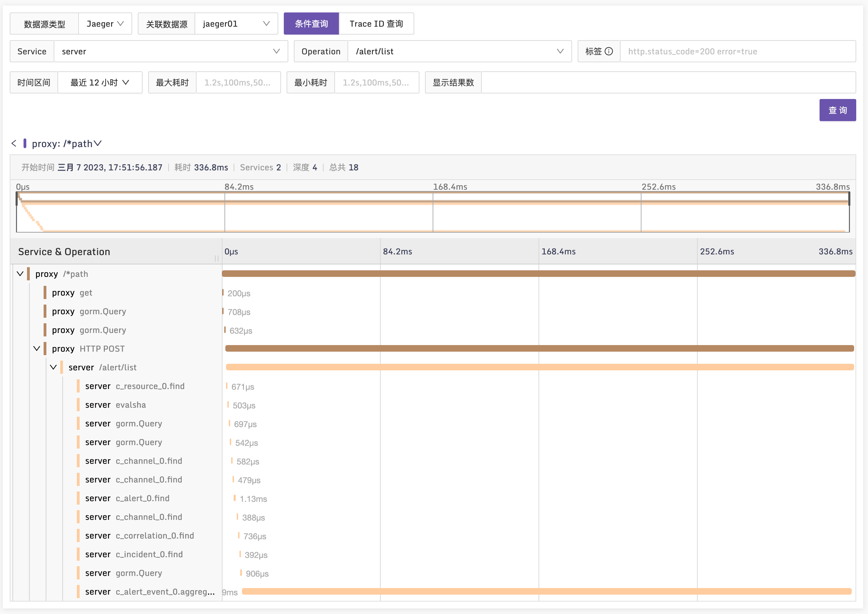Click the trace minimap overview area
The width and height of the screenshot is (868, 614).
[433, 212]
